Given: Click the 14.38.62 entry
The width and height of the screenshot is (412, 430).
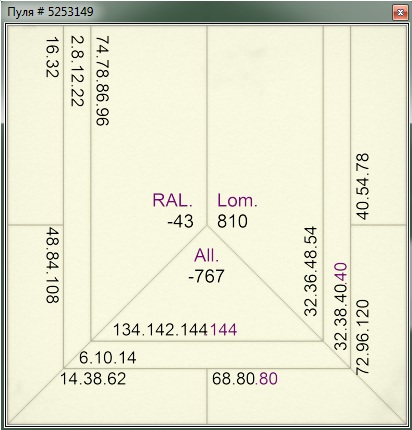Looking at the screenshot, I should [93, 379].
